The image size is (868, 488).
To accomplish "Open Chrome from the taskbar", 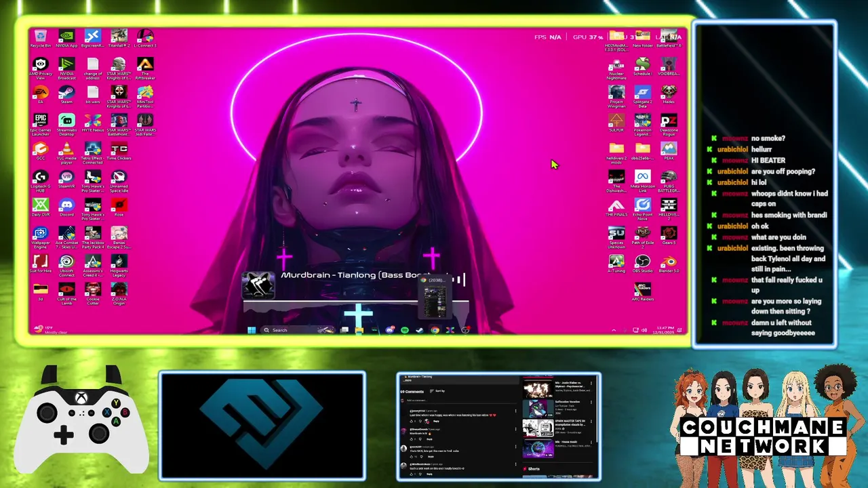I will pyautogui.click(x=435, y=330).
